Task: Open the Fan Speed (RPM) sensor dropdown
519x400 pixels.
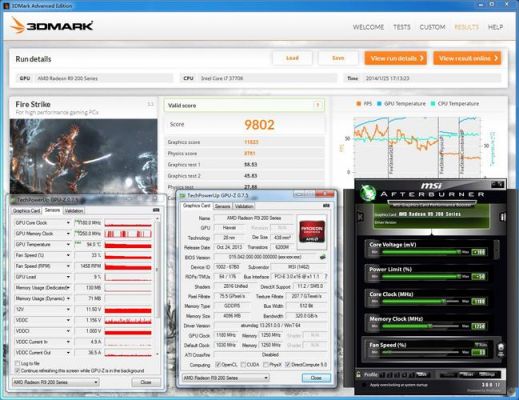Action: 68,266
